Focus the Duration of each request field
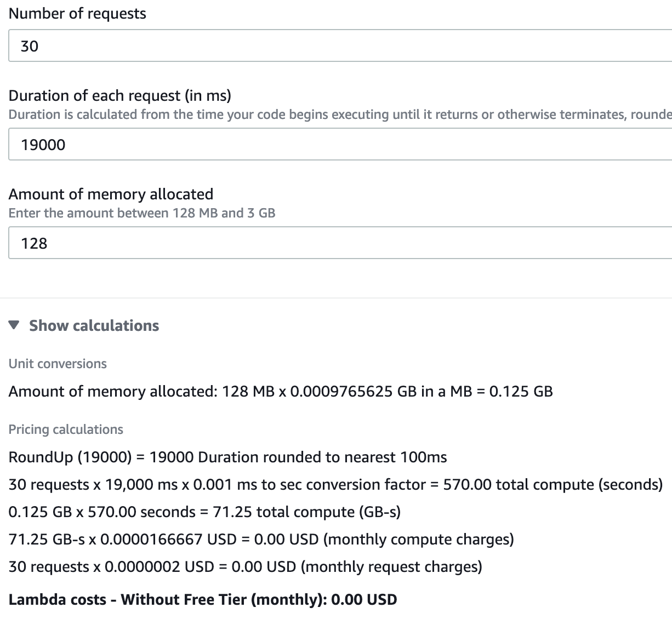This screenshot has height=619, width=672. click(340, 145)
